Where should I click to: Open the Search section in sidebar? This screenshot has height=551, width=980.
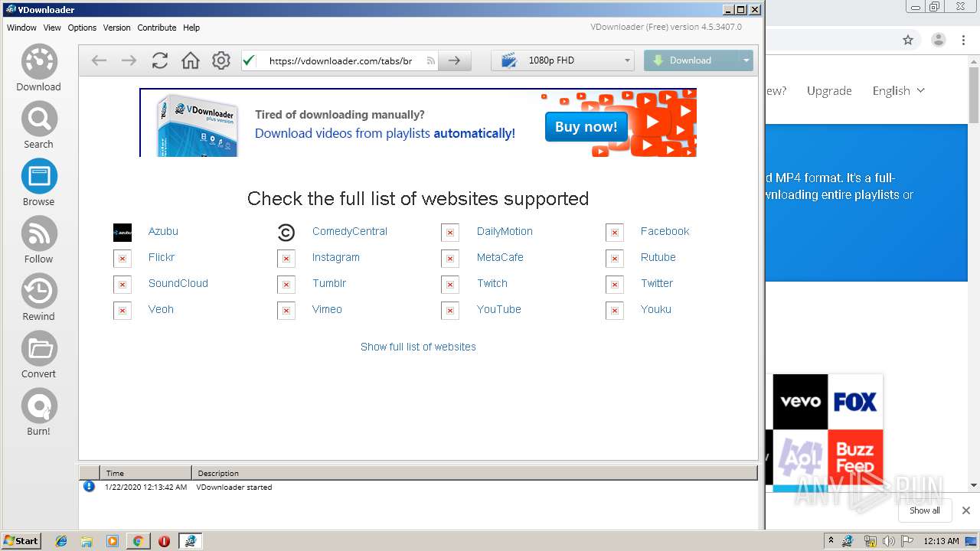tap(39, 126)
